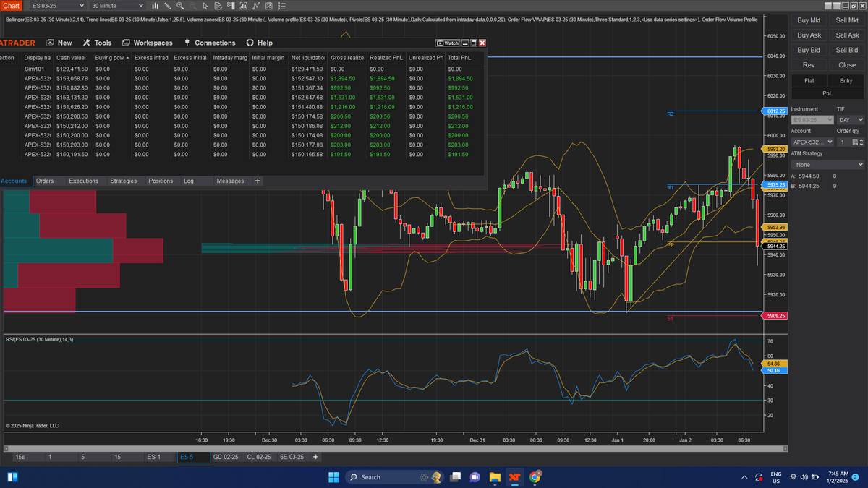Viewport: 868px width, 488px height.
Task: Add a new Control Center tab
Action: (258, 181)
